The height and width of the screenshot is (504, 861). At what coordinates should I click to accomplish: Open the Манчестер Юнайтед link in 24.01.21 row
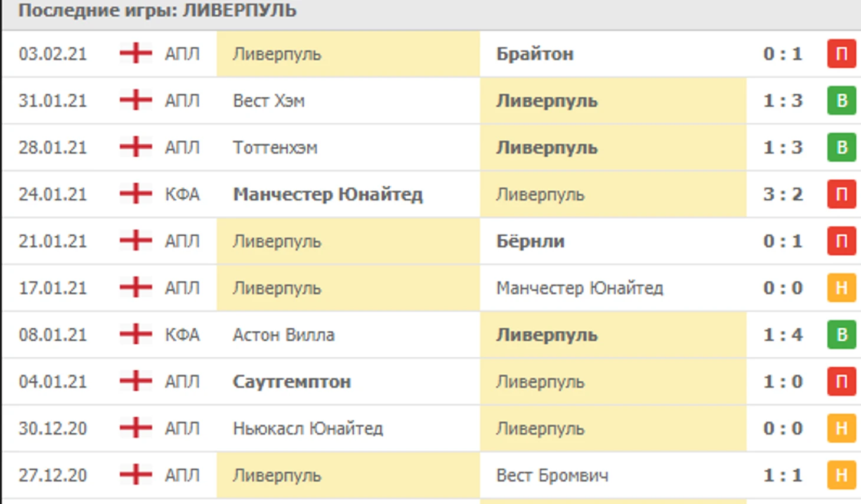(x=328, y=194)
